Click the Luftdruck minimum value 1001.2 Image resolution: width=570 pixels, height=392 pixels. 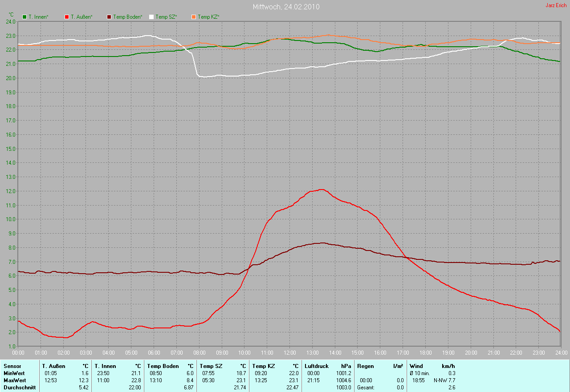[x=343, y=373]
